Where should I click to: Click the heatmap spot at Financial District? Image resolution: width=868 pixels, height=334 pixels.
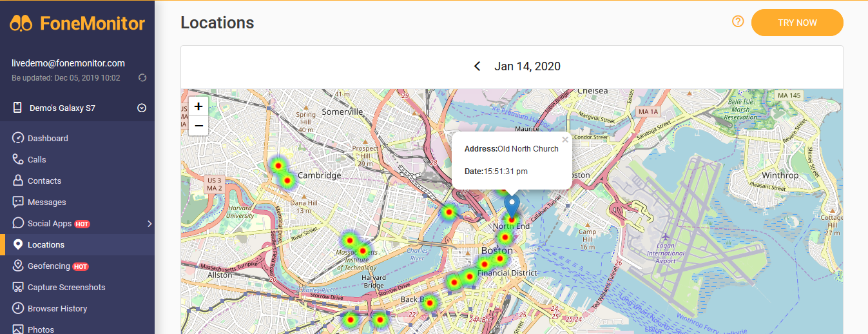(x=499, y=259)
